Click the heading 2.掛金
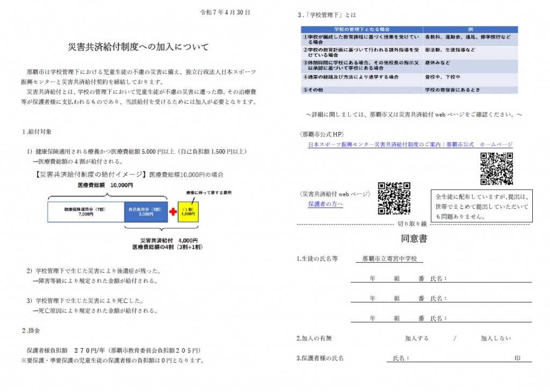This screenshot has width=550, height=392. point(31,331)
